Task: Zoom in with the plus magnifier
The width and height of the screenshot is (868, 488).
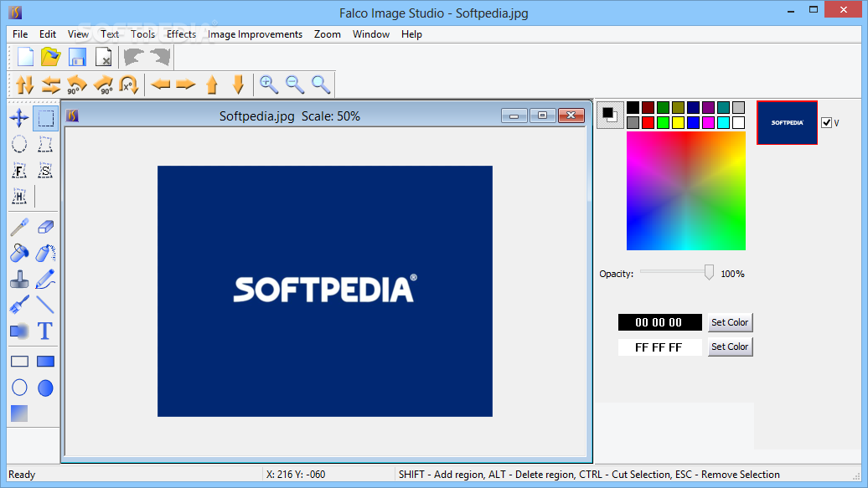Action: 269,84
